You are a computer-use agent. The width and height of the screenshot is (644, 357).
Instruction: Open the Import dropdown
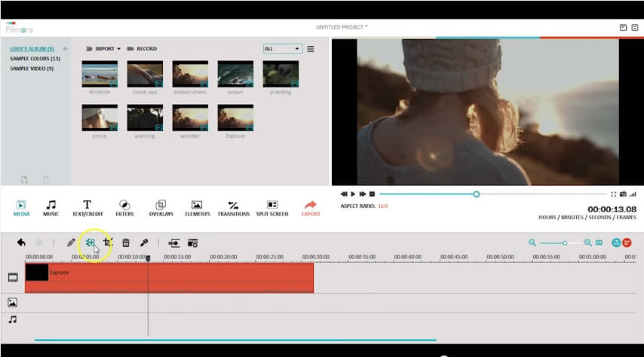(x=103, y=48)
